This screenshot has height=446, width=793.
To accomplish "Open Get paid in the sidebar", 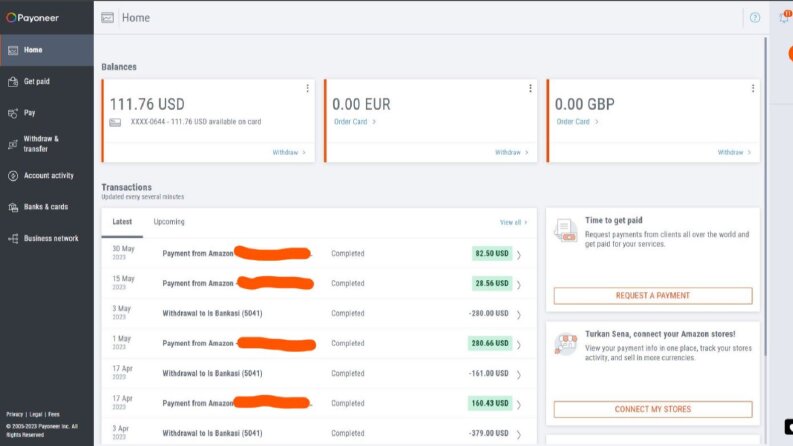I will pyautogui.click(x=47, y=81).
